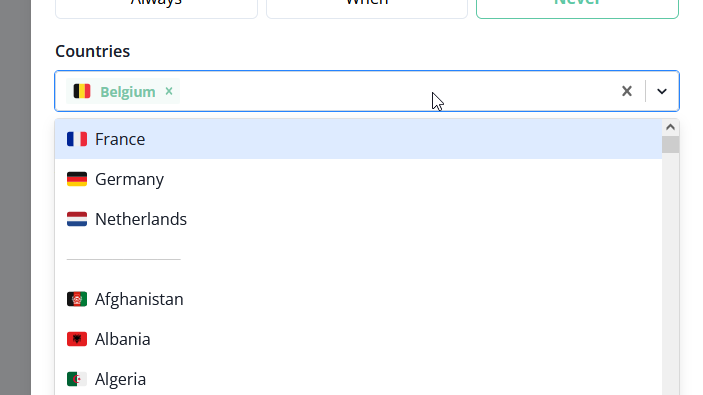
Task: Pick Albania from the country options
Action: point(358,339)
